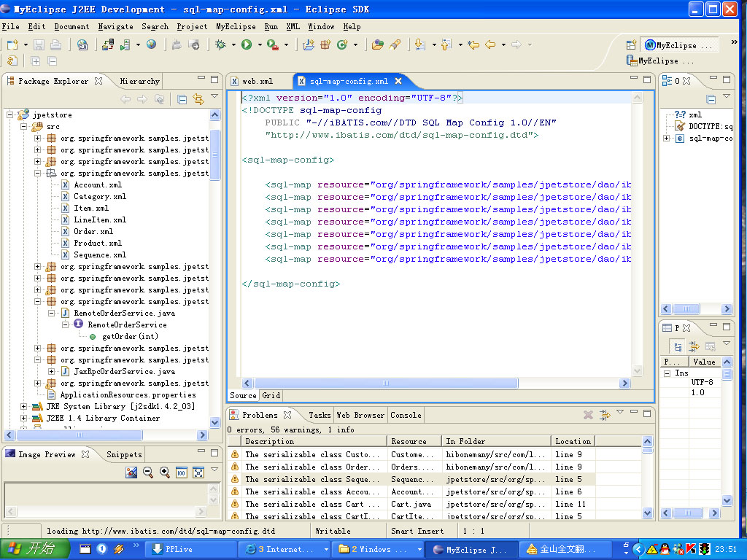Screen dimensions: 747x560
Task: Click actual size 100 icon in Image Preview
Action: click(x=182, y=472)
